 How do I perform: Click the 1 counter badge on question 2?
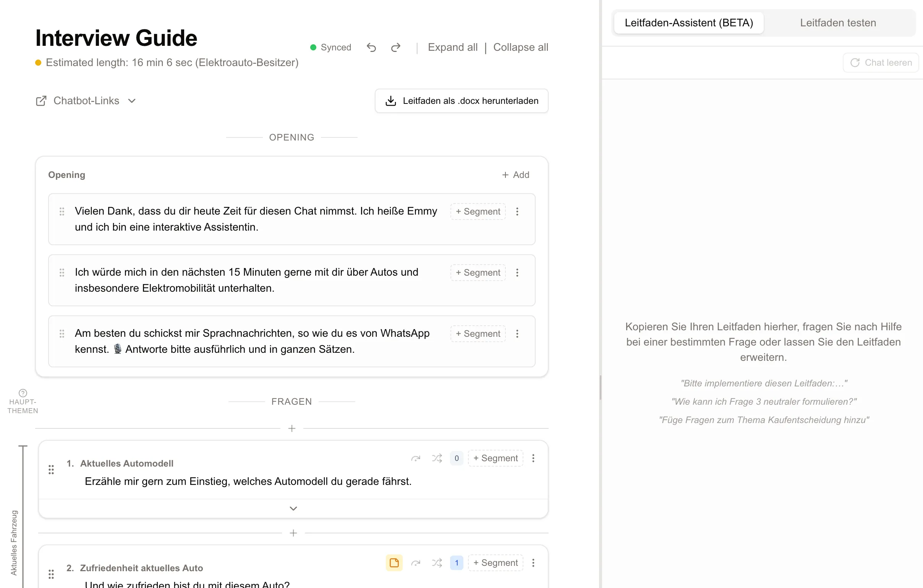(457, 562)
